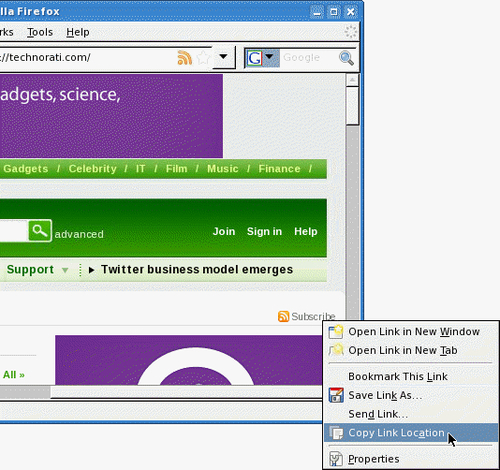Expand the Support dropdown arrow
The height and width of the screenshot is (470, 500).
(65, 270)
